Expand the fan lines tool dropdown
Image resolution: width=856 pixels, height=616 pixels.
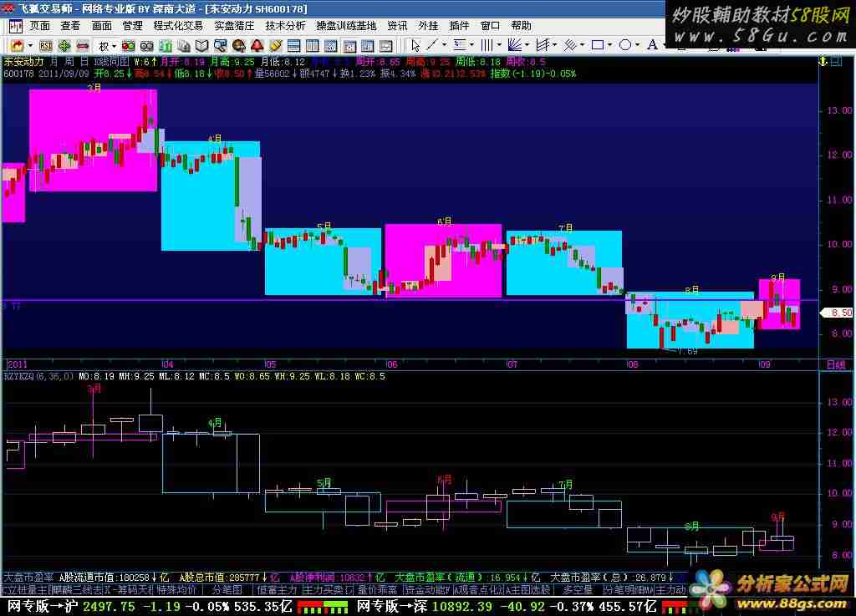pyautogui.click(x=527, y=45)
